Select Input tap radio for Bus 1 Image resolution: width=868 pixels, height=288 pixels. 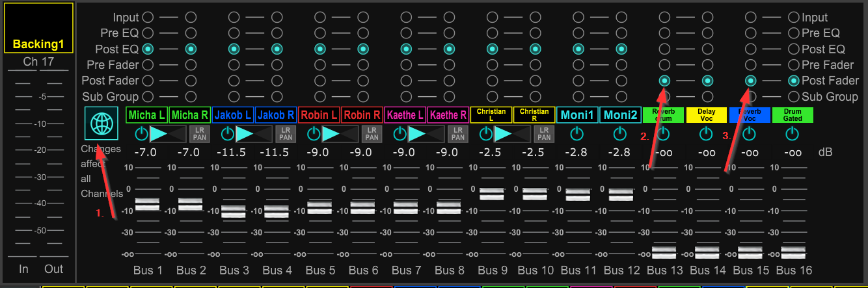tap(148, 17)
